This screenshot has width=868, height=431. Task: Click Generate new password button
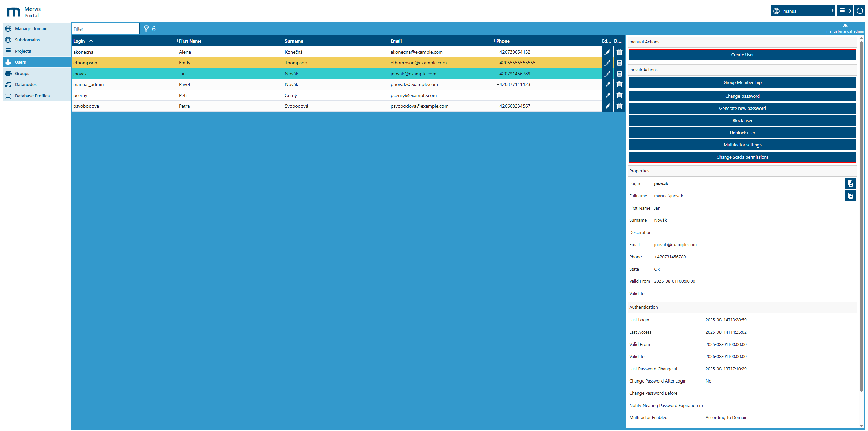742,108
